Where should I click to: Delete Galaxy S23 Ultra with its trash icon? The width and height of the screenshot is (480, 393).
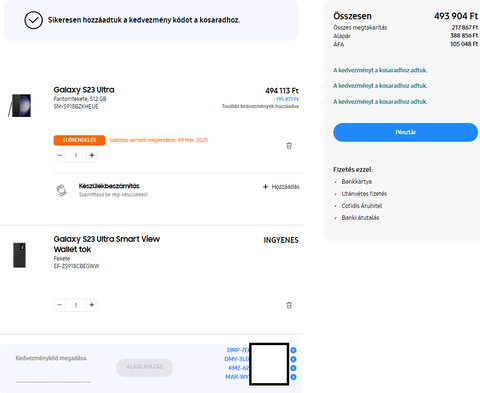pyautogui.click(x=289, y=146)
